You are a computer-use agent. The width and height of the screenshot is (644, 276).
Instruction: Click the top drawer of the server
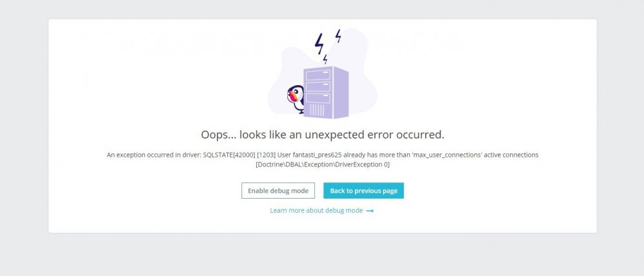coord(318,75)
